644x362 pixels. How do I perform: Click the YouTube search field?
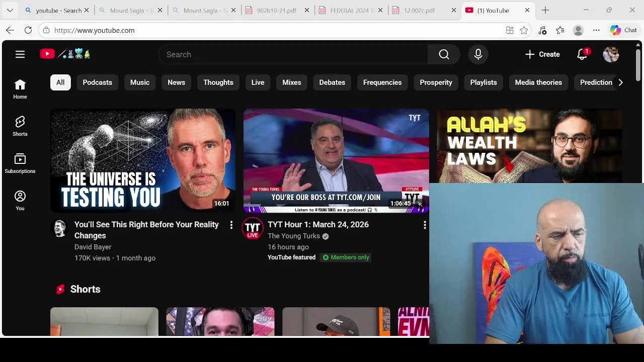click(x=293, y=54)
